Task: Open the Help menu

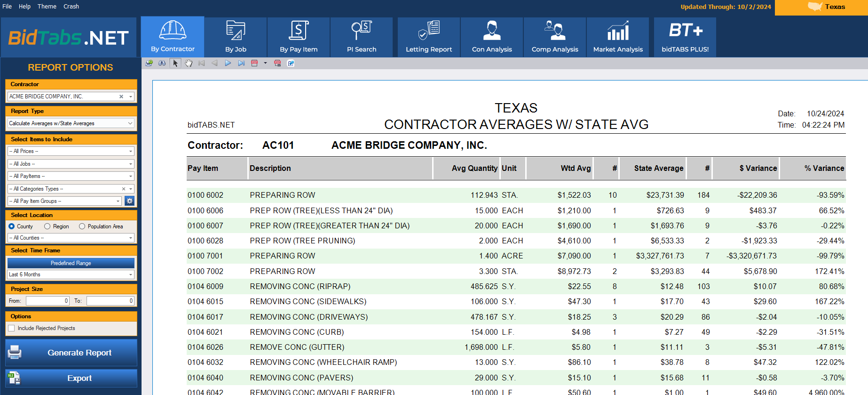Action: [24, 7]
